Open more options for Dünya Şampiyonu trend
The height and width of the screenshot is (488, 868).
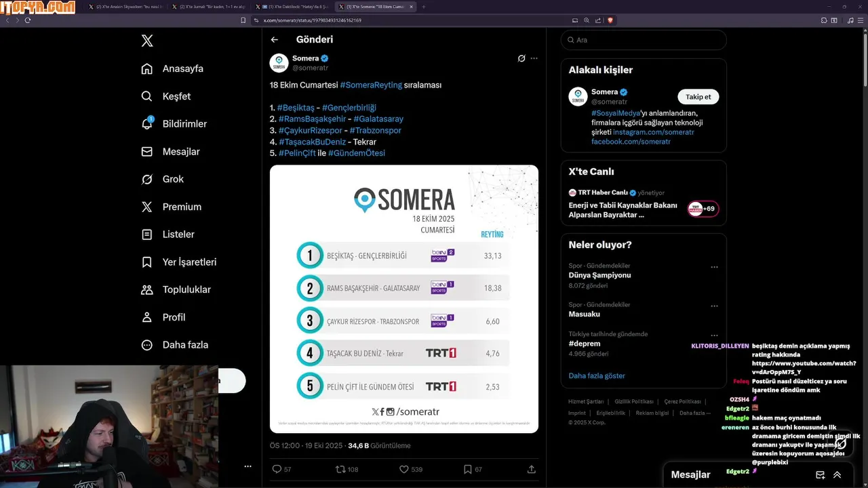click(x=714, y=267)
